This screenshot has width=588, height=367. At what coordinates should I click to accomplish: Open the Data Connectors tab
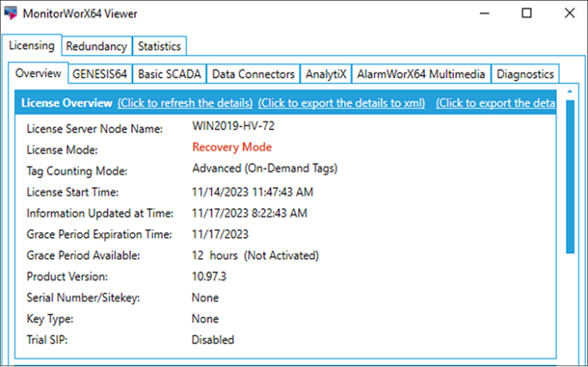[x=253, y=74]
